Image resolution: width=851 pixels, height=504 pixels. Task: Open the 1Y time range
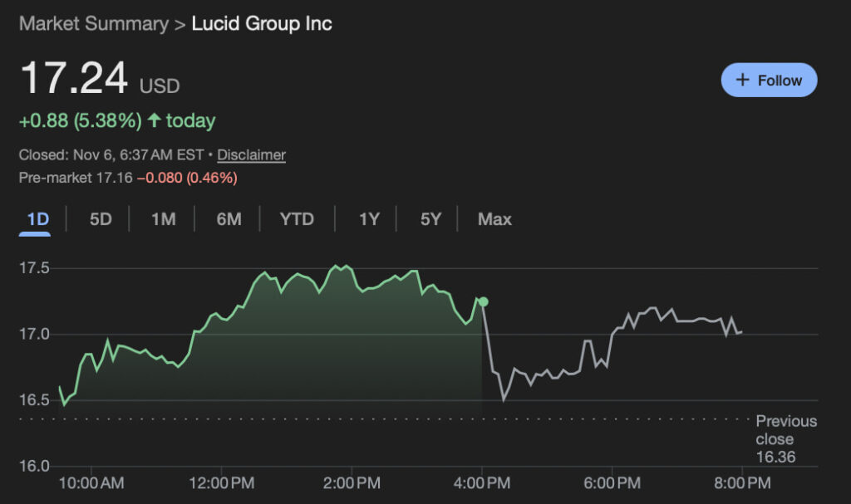pyautogui.click(x=369, y=219)
